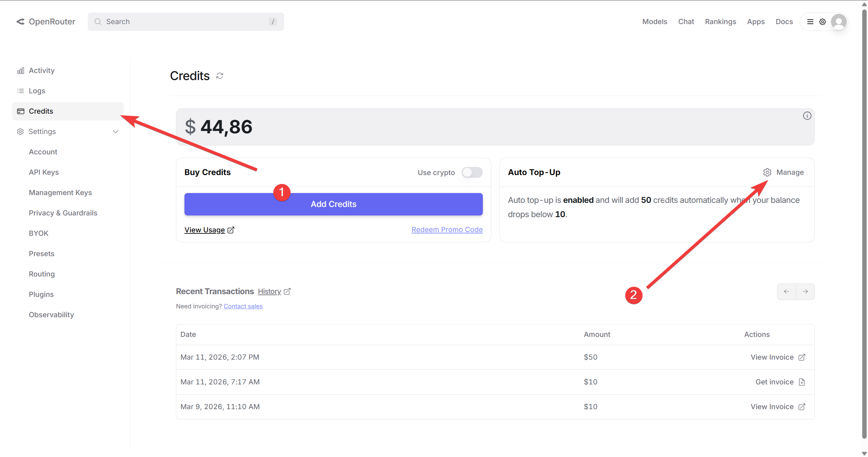Open Routing settings page
868x457 pixels.
point(42,274)
